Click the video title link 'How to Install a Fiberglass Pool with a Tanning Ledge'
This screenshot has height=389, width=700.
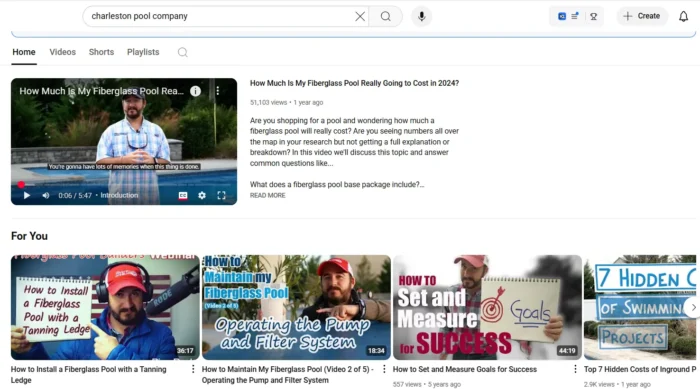click(x=88, y=375)
